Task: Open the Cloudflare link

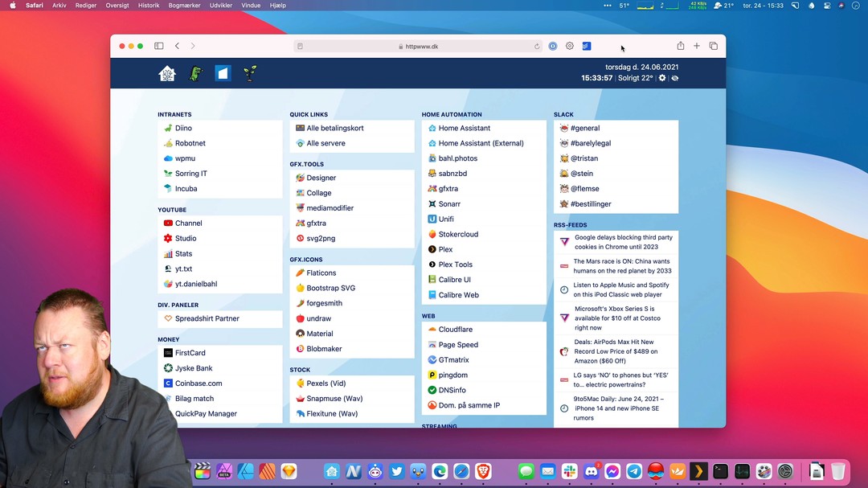Action: [x=455, y=330]
